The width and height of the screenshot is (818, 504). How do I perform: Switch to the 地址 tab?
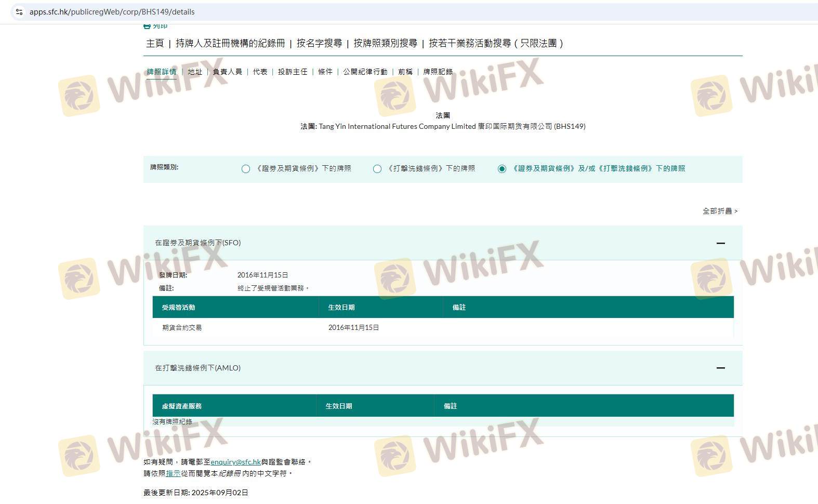coord(195,72)
